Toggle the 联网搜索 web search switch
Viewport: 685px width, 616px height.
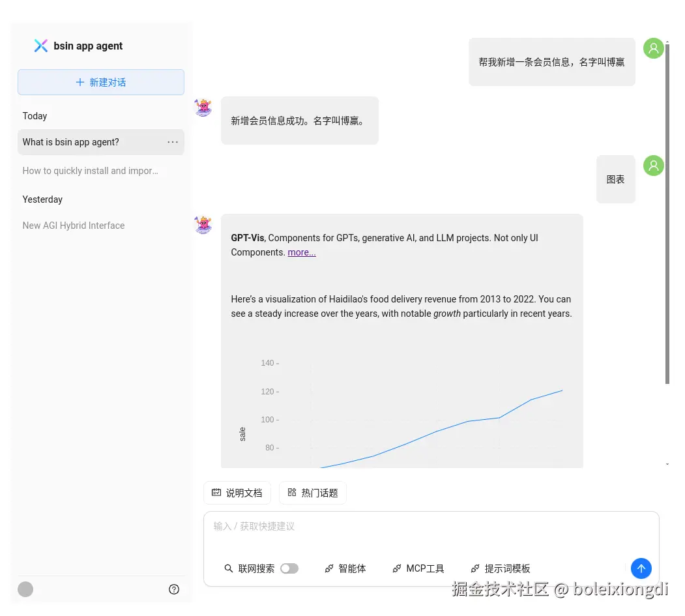pyautogui.click(x=289, y=568)
